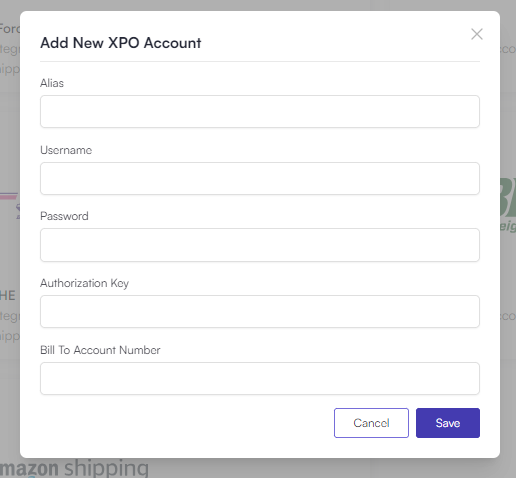Click the Add New XPO Account title
Viewport: 516px width, 478px height.
tap(121, 43)
